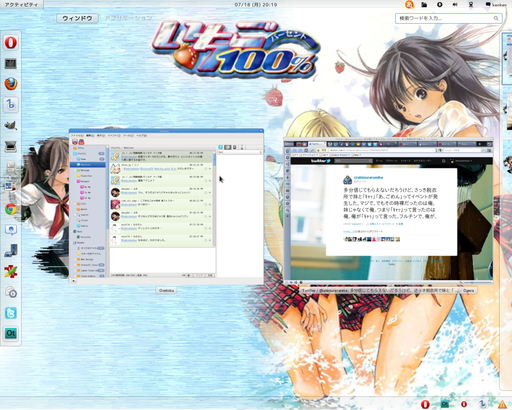Open the terminal icon in the dash

(x=11, y=63)
